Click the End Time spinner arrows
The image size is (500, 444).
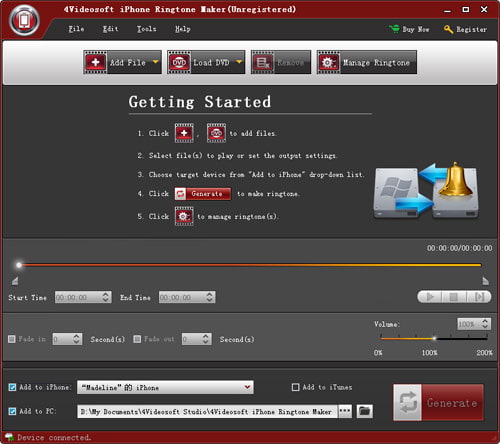209,297
